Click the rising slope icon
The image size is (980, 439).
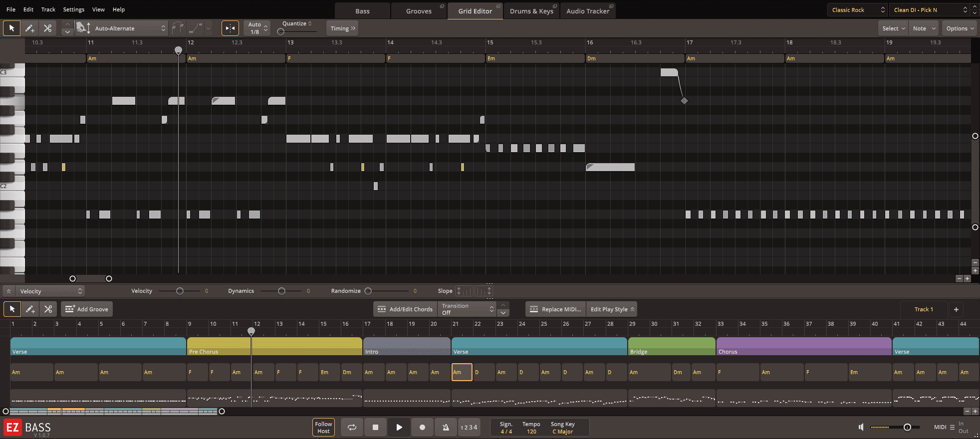point(463,291)
